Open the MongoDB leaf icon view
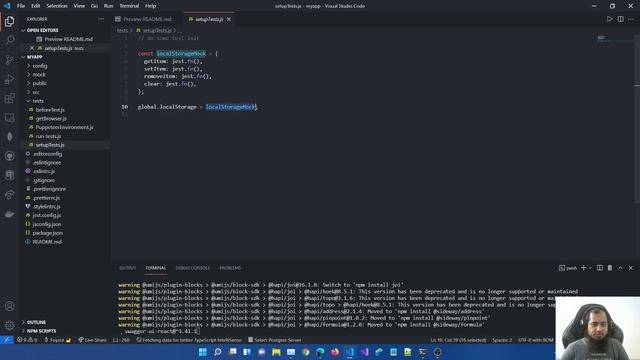 [9, 137]
